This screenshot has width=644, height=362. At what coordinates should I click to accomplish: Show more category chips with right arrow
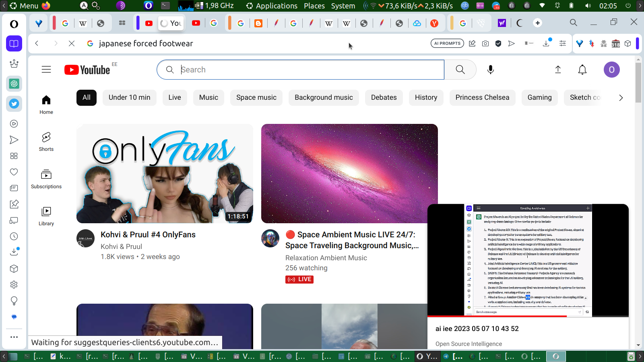(x=621, y=98)
